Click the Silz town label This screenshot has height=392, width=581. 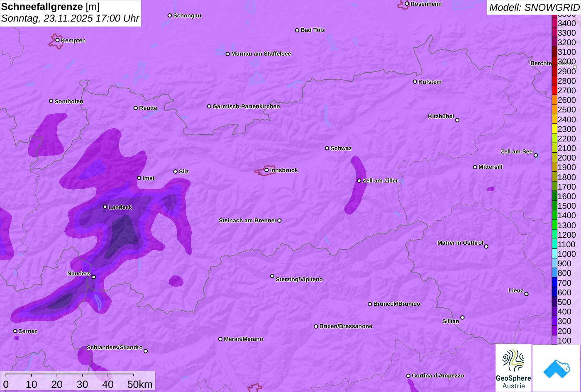pos(184,171)
